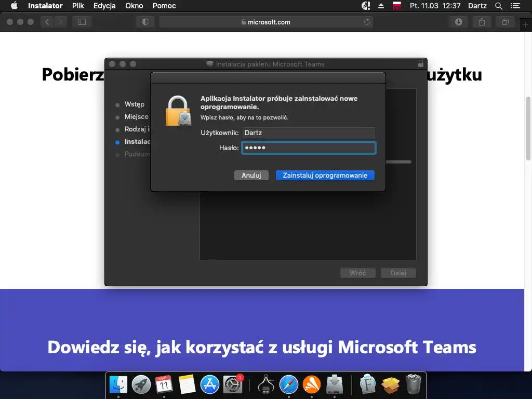Click heading Dowiedz się, jak korzystać z usługi Microsoft Teams
The height and width of the screenshot is (399, 532).
click(x=262, y=348)
